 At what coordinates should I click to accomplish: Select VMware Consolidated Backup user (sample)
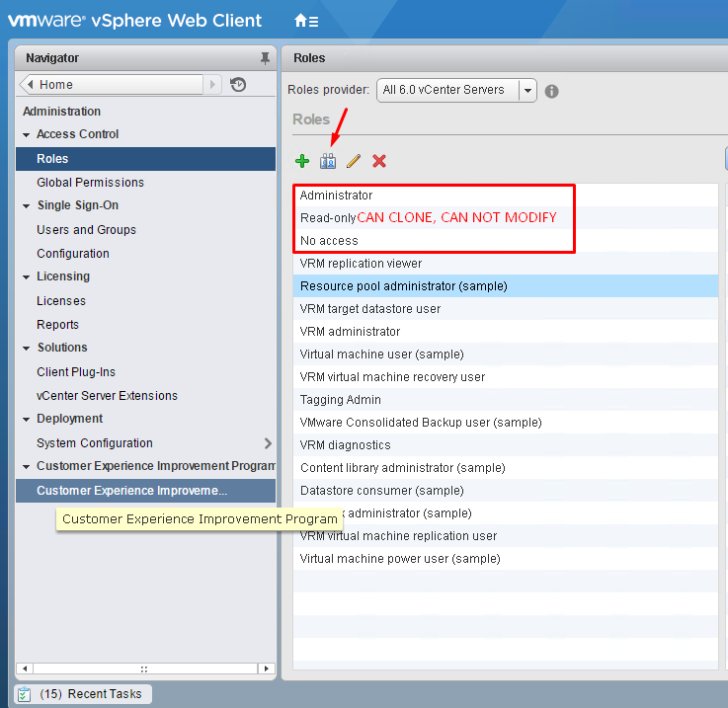tap(506, 423)
